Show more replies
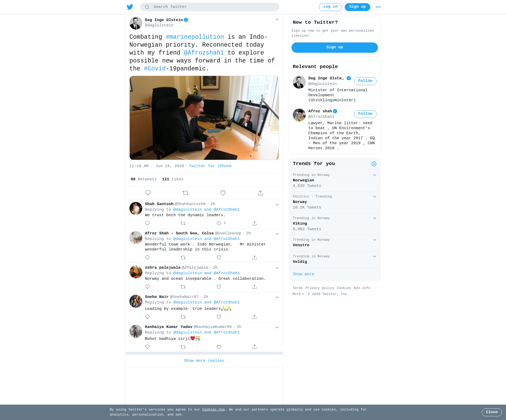Viewport: 506px width, 420px height. [204, 361]
